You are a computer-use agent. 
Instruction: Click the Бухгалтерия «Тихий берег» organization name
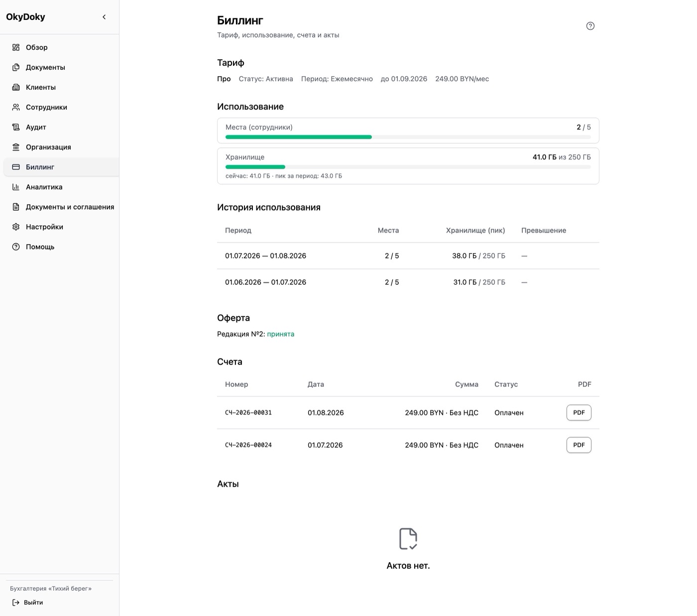(x=51, y=589)
